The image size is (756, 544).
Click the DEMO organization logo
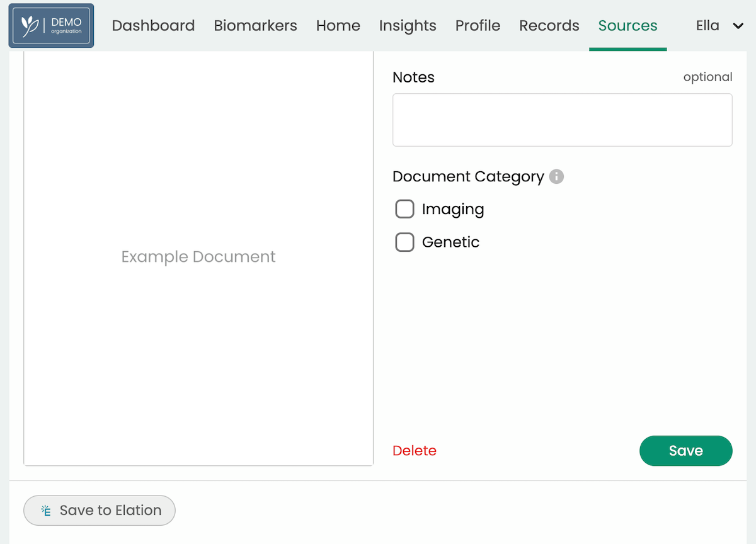[51, 26]
